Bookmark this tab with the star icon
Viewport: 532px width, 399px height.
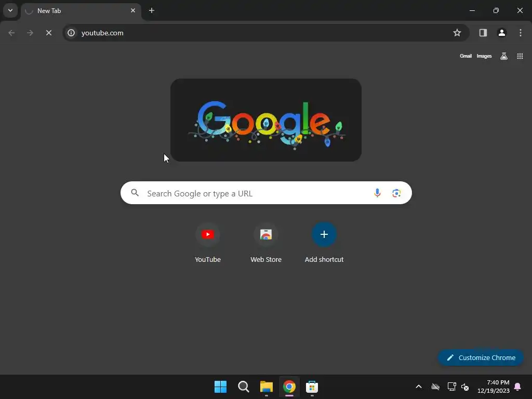point(457,33)
